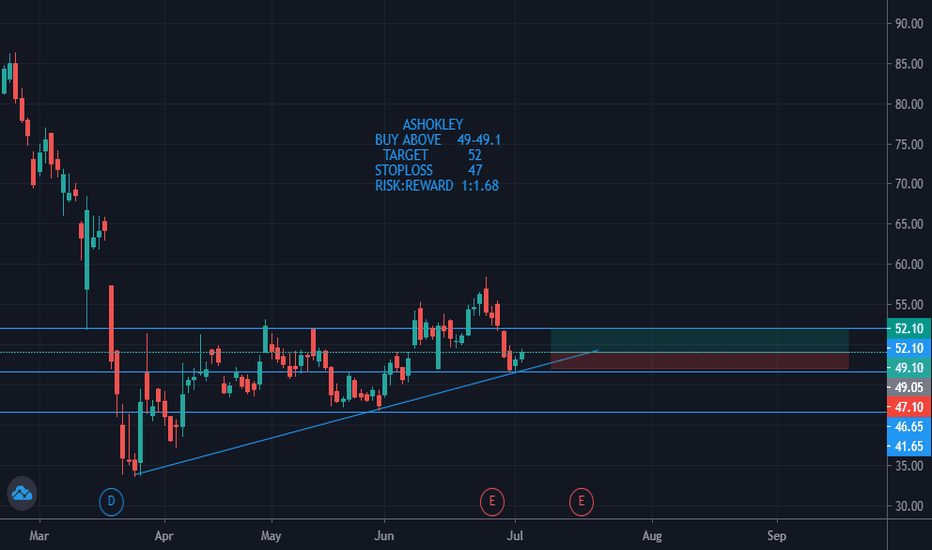Viewport: 932px width, 550px height.
Task: Click the 60.00 price axis value
Action: 909,264
